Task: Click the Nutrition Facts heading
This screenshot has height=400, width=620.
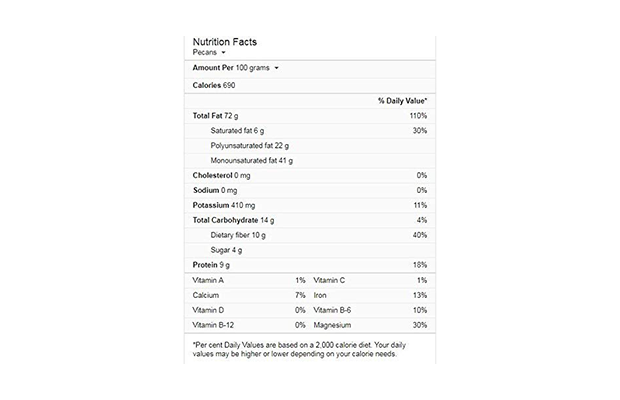Action: (224, 41)
